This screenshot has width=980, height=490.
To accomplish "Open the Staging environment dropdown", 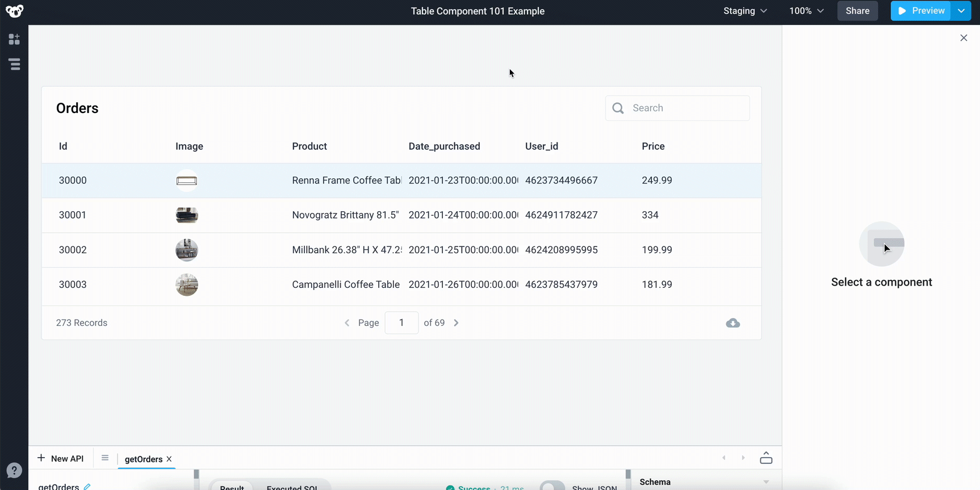I will point(745,11).
